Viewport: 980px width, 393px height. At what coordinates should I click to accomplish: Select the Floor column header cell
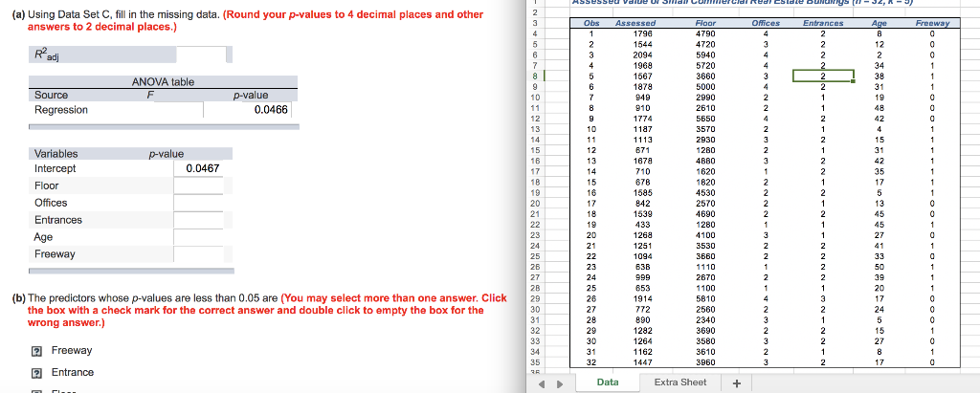pyautogui.click(x=705, y=23)
